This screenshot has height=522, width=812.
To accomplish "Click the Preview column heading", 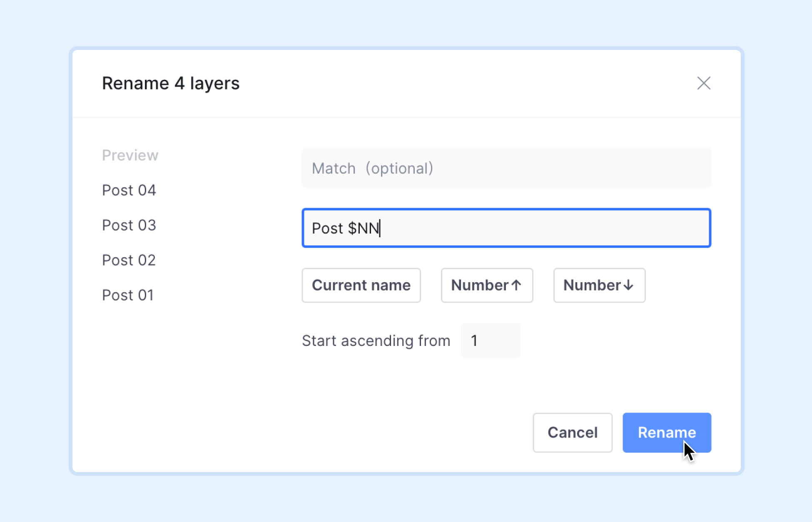I will click(130, 155).
